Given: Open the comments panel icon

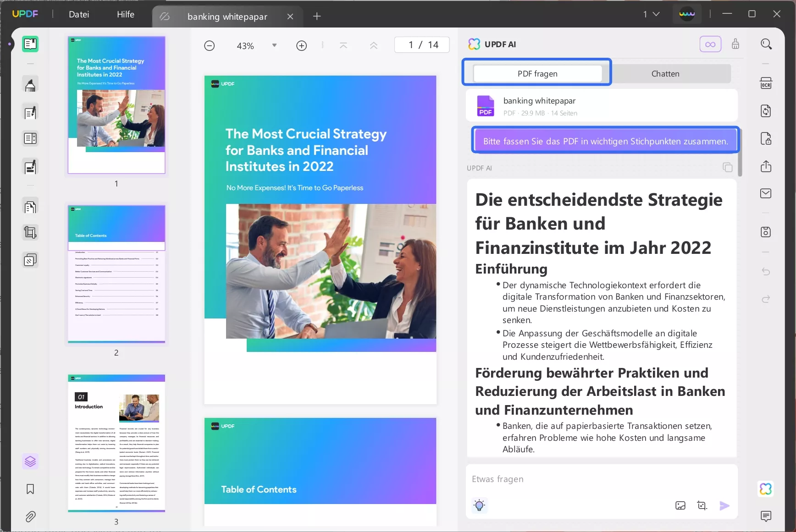Looking at the screenshot, I should 766,516.
